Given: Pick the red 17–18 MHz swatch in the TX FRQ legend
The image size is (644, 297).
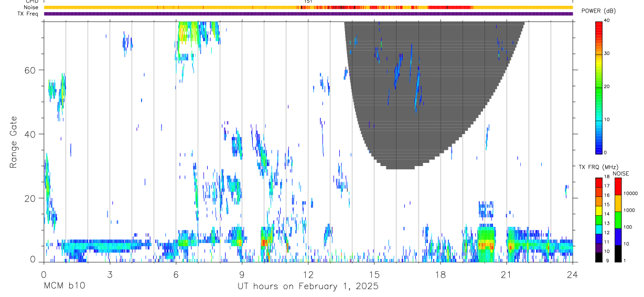Looking at the screenshot, I should tap(599, 183).
